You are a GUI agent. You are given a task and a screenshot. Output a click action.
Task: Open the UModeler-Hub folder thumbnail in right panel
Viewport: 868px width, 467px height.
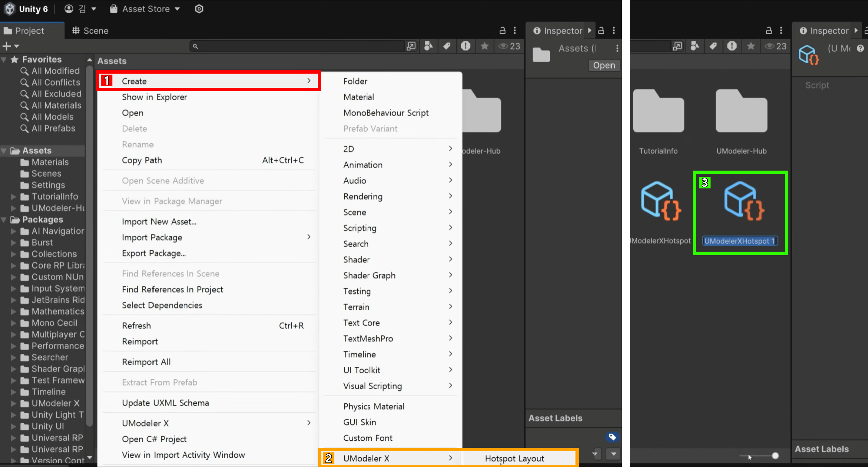[741, 111]
